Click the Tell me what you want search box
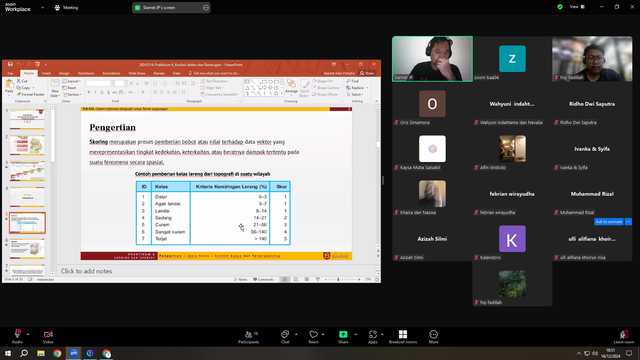Screen dimensions: 640x360 (214, 73)
